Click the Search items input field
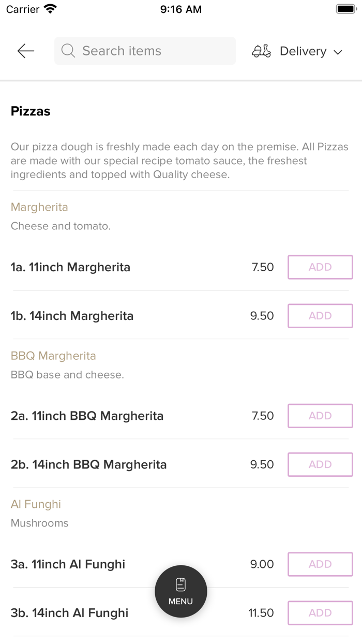Viewport: 362px width, 644px height. 145,51
